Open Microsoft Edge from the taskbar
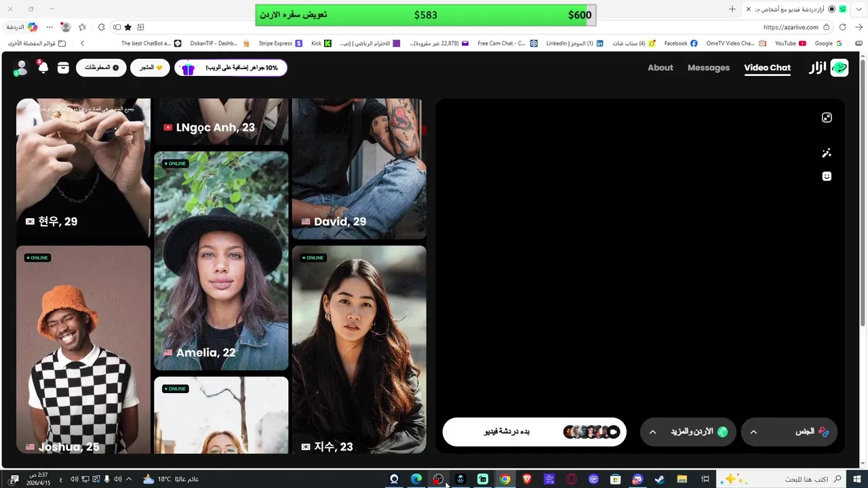868x488 pixels. (x=416, y=479)
